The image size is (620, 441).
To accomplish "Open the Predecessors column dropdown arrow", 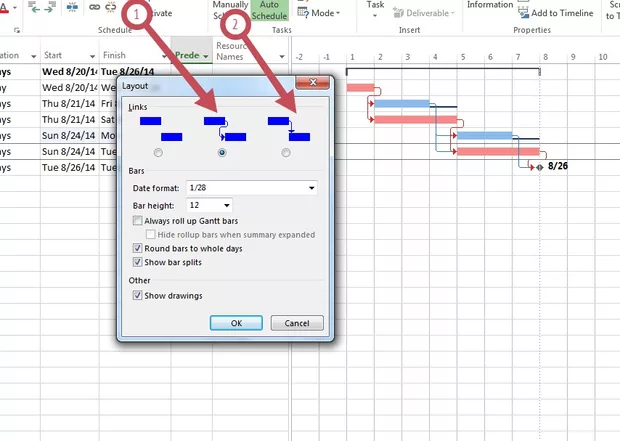I will (x=206, y=56).
